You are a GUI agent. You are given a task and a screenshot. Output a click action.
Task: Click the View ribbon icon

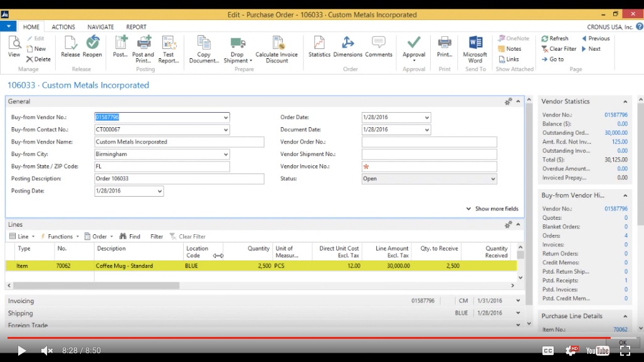[x=14, y=46]
